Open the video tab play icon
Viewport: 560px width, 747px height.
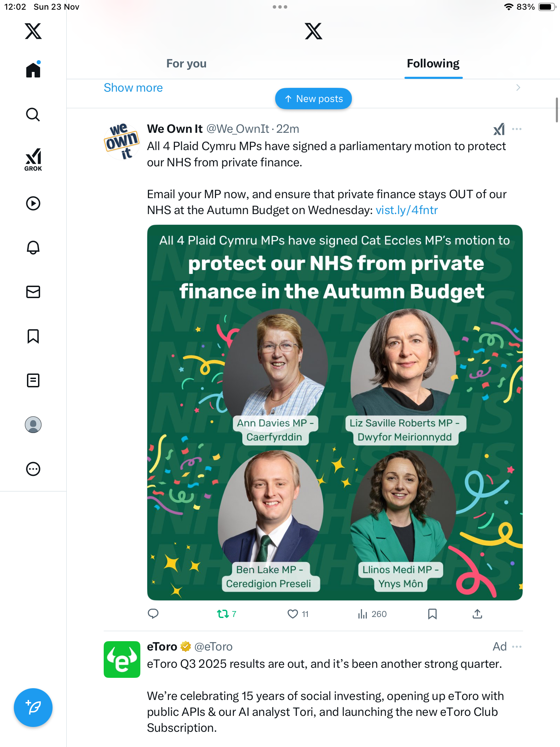click(33, 203)
